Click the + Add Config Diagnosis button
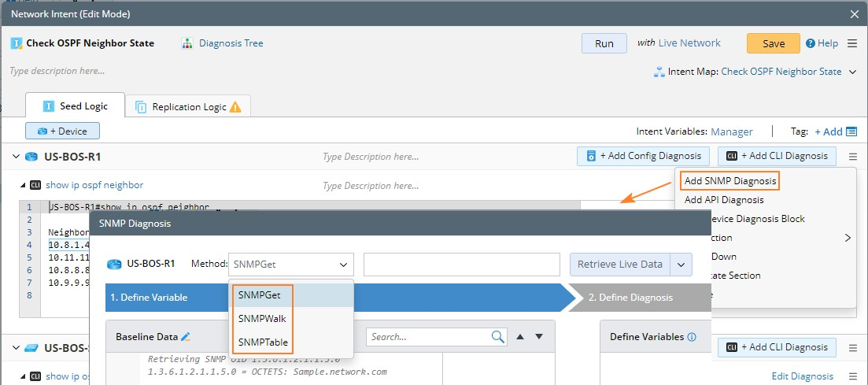The image size is (868, 385). [x=644, y=156]
